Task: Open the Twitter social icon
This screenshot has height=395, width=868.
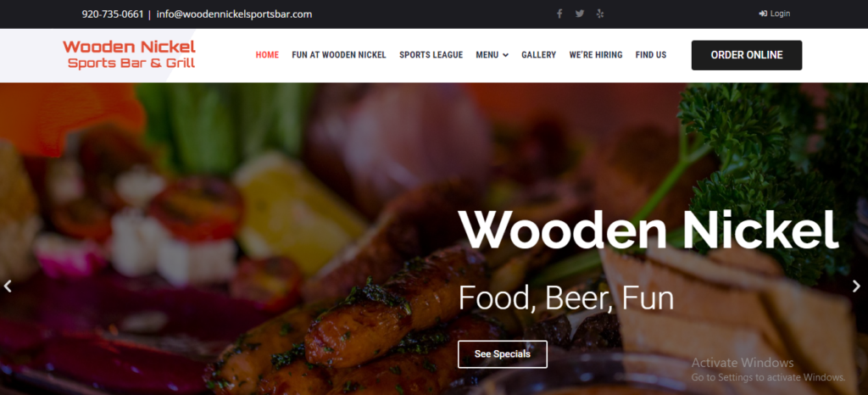Action: 580,14
